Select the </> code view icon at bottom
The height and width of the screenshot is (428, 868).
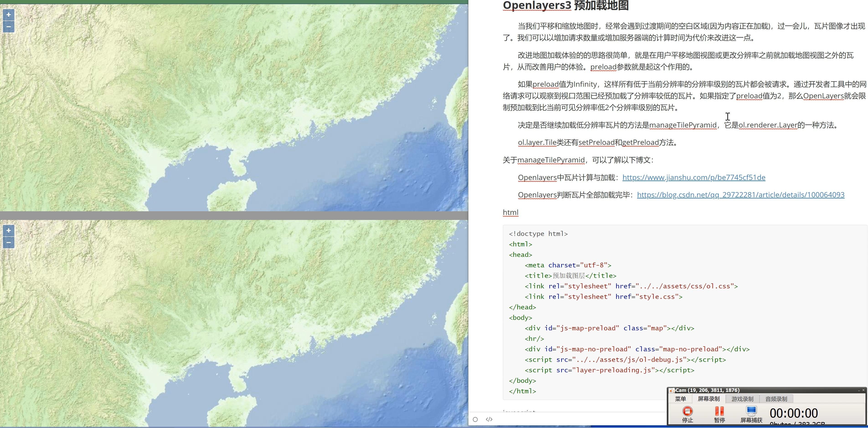pyautogui.click(x=489, y=419)
